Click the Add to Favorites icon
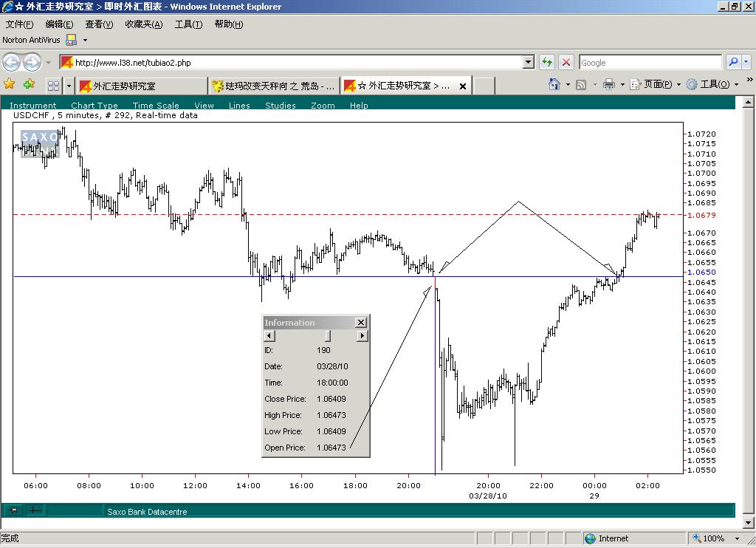 pyautogui.click(x=29, y=84)
